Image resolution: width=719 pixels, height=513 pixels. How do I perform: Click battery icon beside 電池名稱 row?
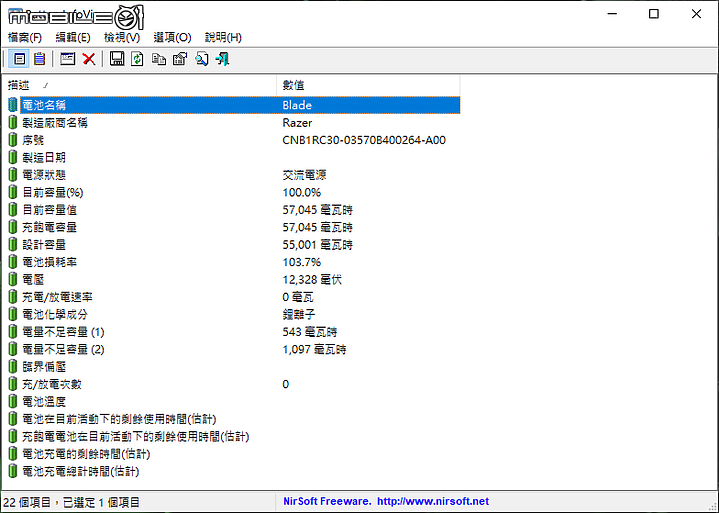[x=13, y=105]
